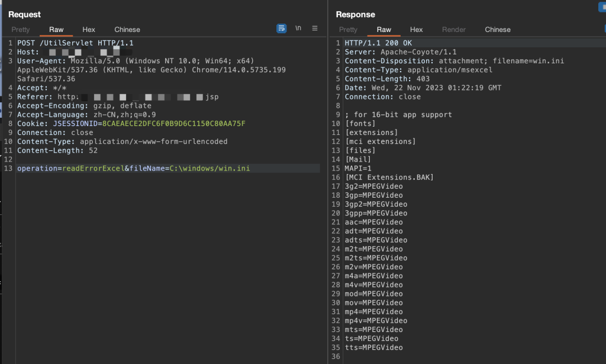Click the [extensions] section line

point(372,133)
